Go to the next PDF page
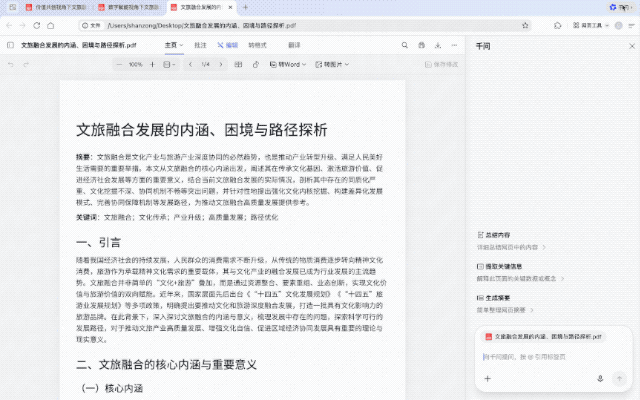 (x=223, y=64)
